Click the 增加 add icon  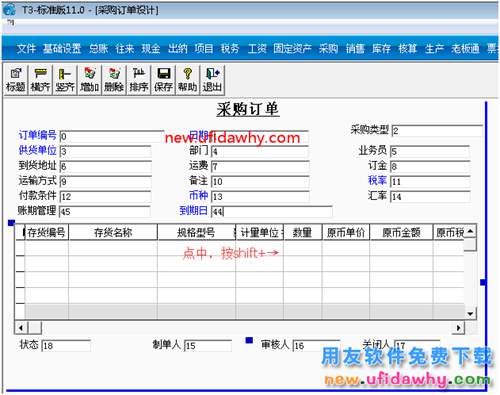pyautogui.click(x=90, y=80)
